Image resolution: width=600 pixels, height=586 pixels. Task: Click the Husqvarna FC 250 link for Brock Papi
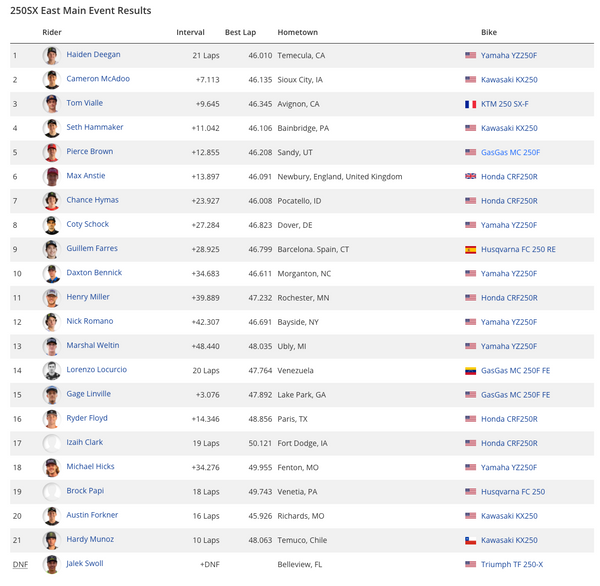513,491
